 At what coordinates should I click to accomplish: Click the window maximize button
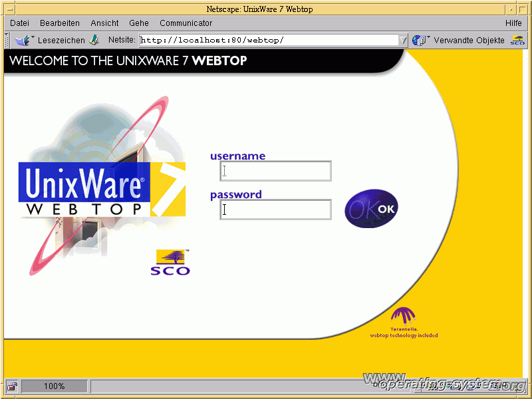522,9
